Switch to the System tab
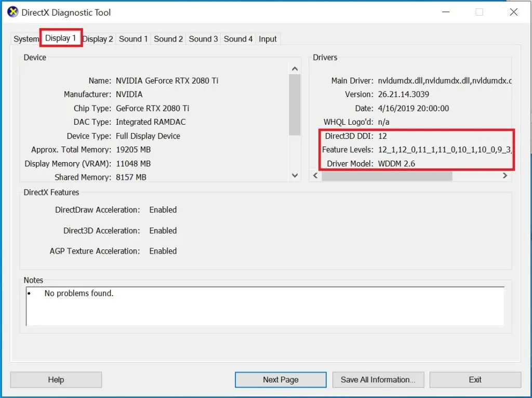This screenshot has width=532, height=398. [x=26, y=39]
